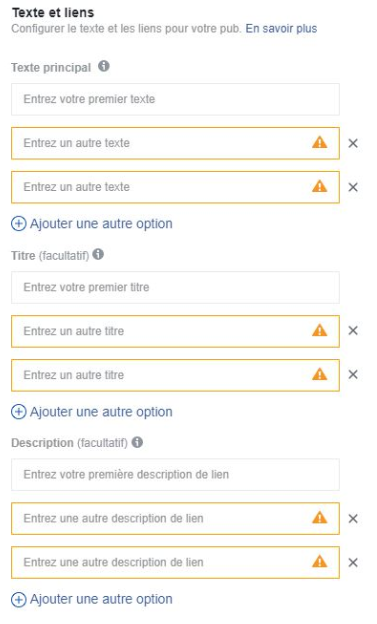Click warning icon in first 'autre texte' field
The height and width of the screenshot is (624, 377).
[319, 142]
